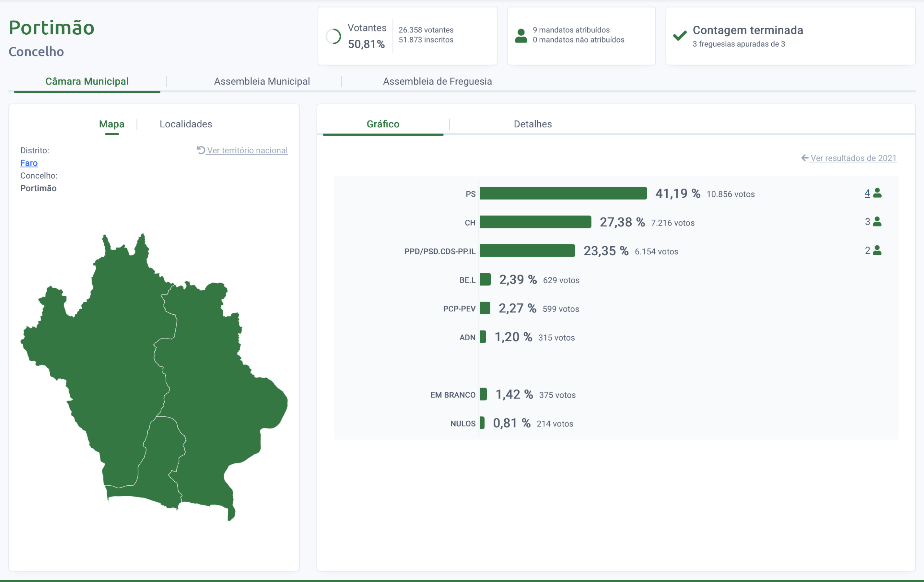
Task: Open the Detalhes results tab
Action: point(532,124)
